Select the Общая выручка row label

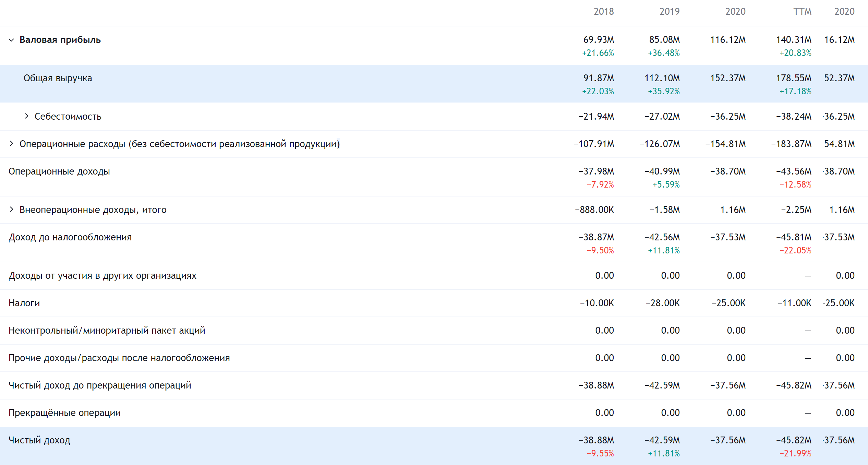point(58,79)
